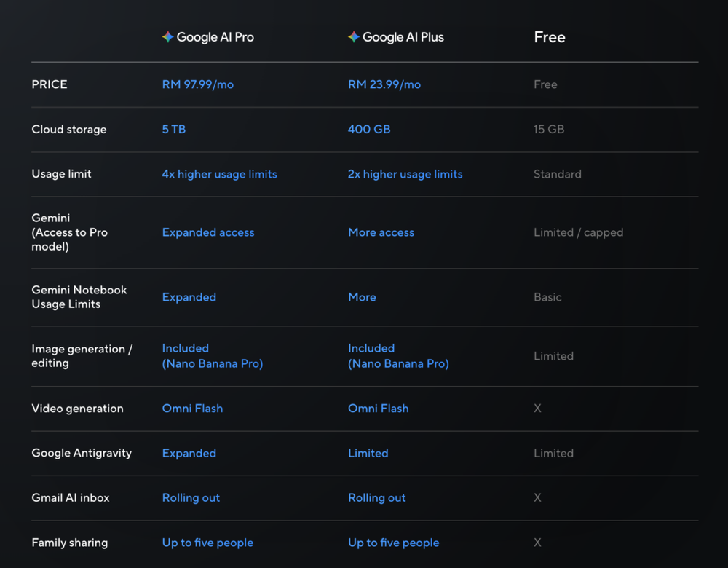This screenshot has height=568, width=728.
Task: Click the Basic notebook value
Action: coord(548,297)
